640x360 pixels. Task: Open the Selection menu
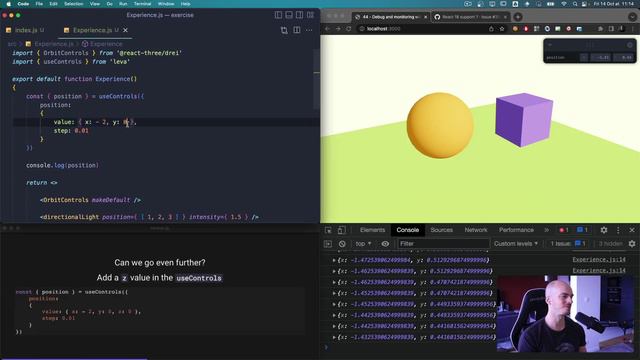73,4
